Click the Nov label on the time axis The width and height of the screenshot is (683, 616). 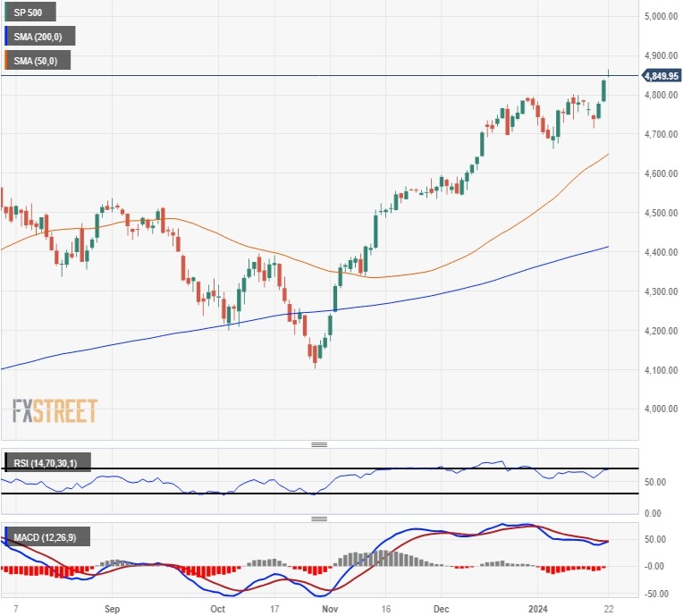(x=330, y=607)
